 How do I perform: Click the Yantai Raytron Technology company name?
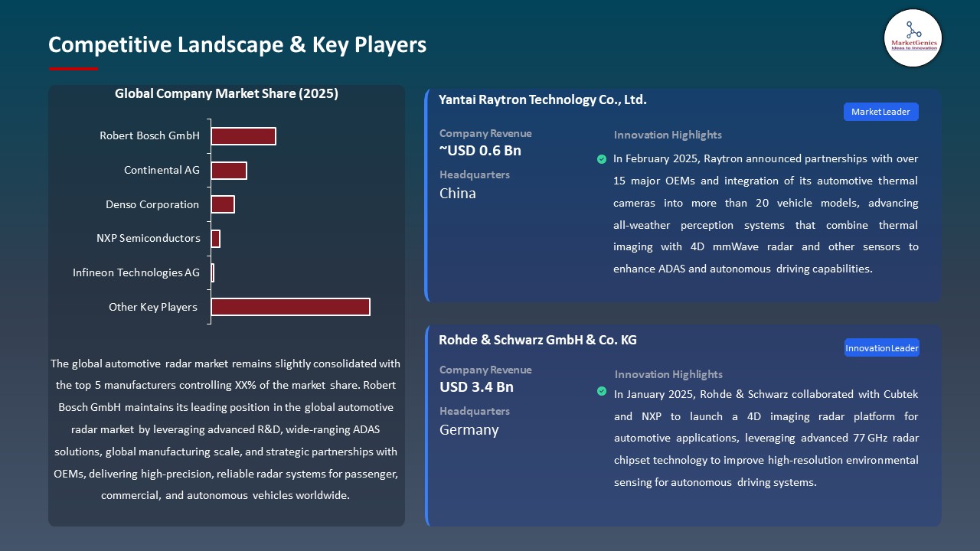[542, 99]
